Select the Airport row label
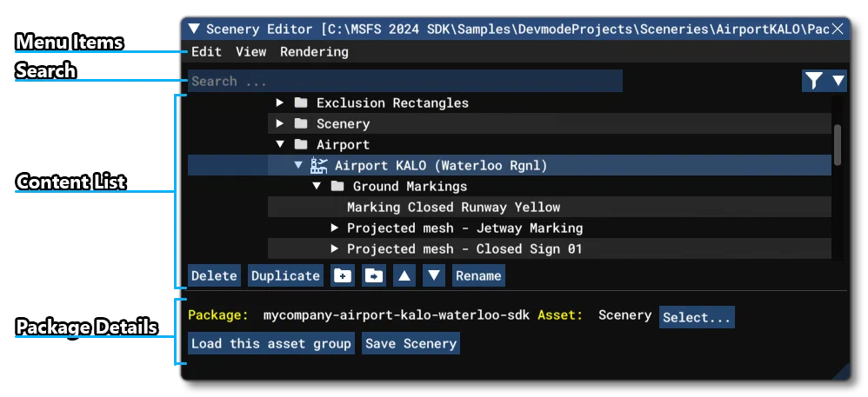This screenshot has width=868, height=397. click(343, 145)
